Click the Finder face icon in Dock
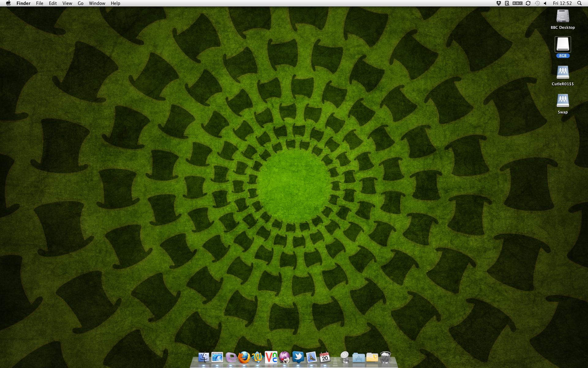This screenshot has height=368, width=588. pyautogui.click(x=204, y=357)
